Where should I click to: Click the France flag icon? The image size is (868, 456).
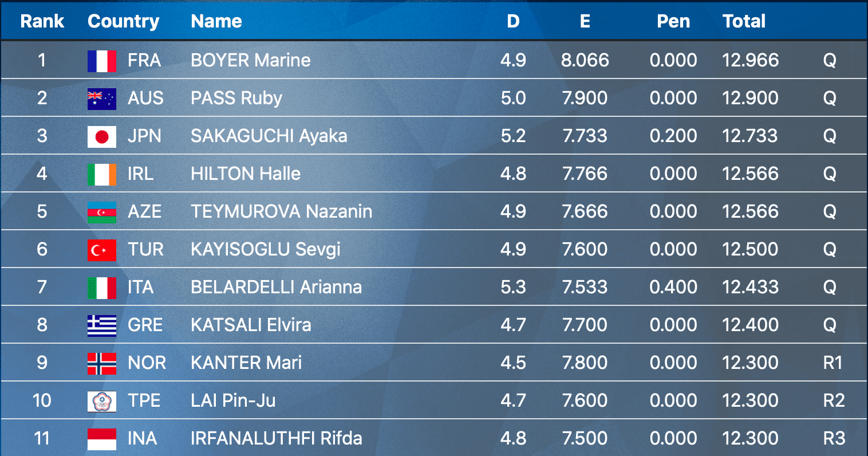[x=102, y=61]
